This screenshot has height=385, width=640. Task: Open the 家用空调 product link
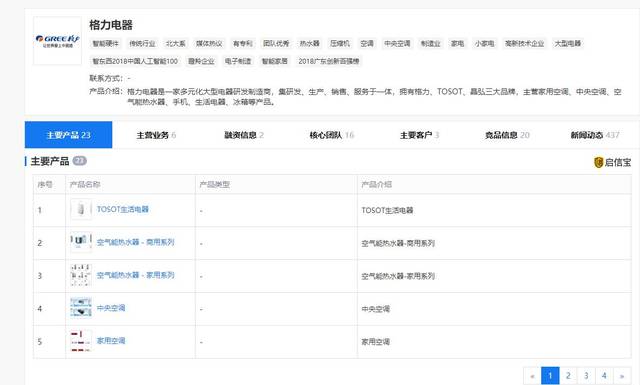(111, 341)
